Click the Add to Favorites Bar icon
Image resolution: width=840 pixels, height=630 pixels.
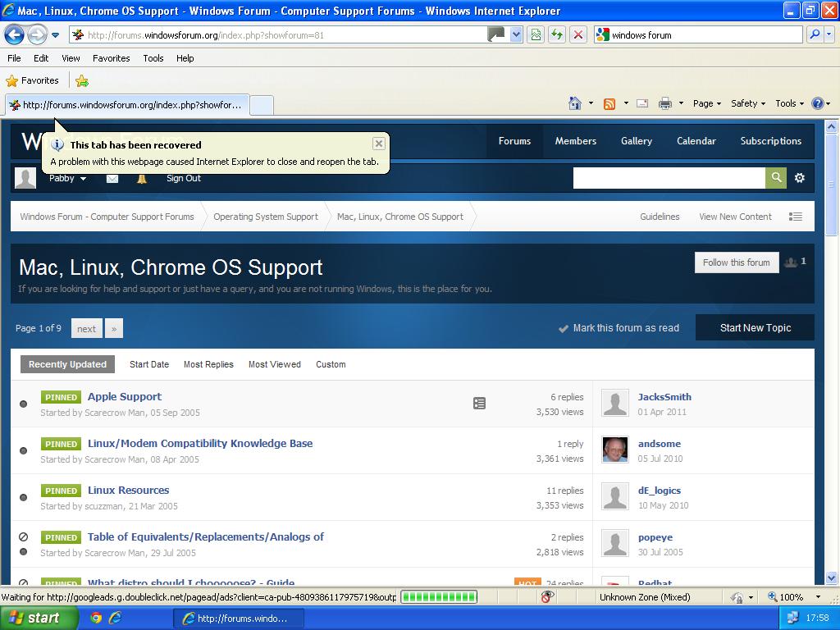(82, 81)
